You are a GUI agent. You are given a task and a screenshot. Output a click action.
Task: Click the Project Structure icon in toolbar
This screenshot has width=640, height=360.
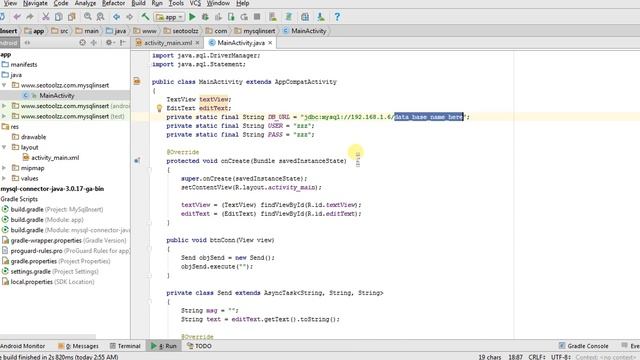pos(305,17)
